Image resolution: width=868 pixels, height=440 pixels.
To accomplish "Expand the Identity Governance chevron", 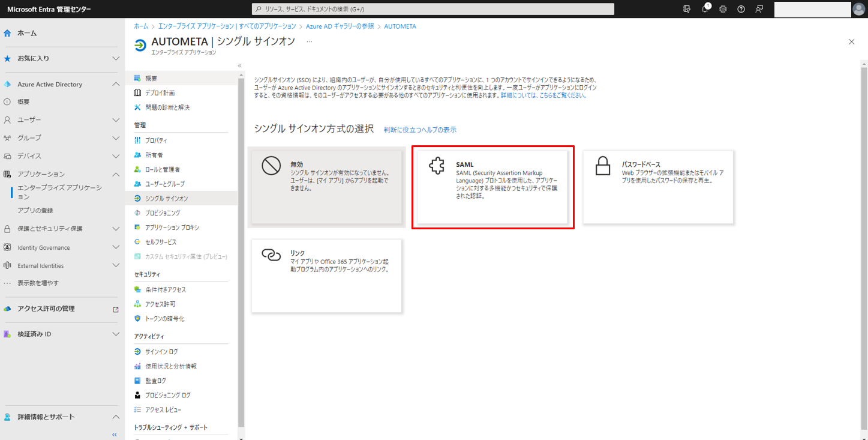I will point(116,247).
